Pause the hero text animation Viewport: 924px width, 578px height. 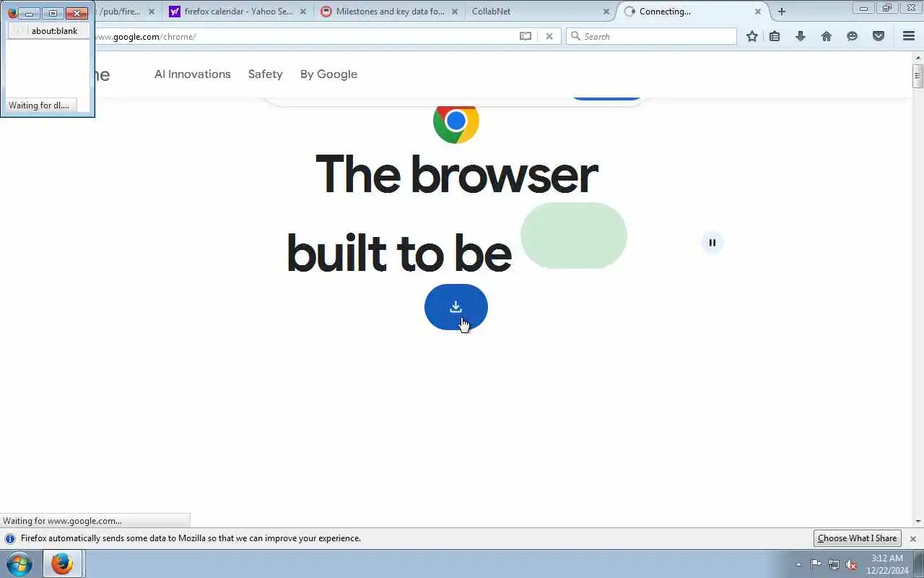712,243
